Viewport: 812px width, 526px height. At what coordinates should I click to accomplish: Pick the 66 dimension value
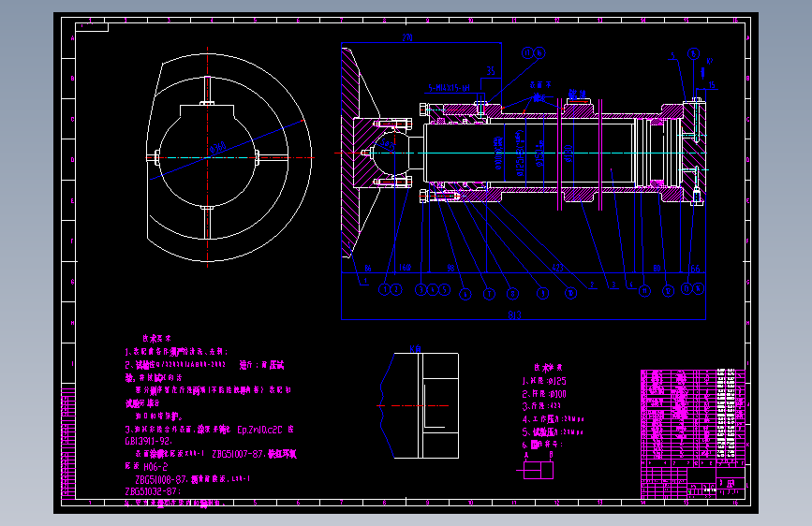[695, 269]
